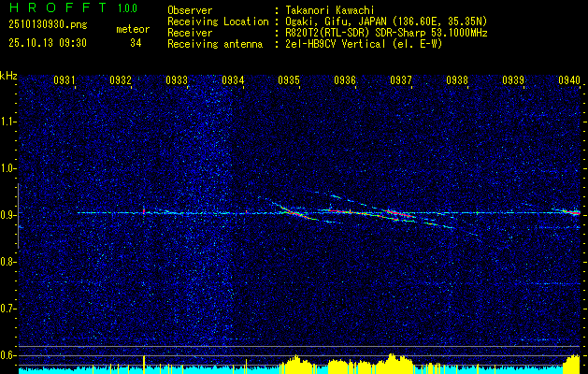Click the red echo at 0940 edge
The image size is (588, 374).
pyautogui.click(x=574, y=212)
